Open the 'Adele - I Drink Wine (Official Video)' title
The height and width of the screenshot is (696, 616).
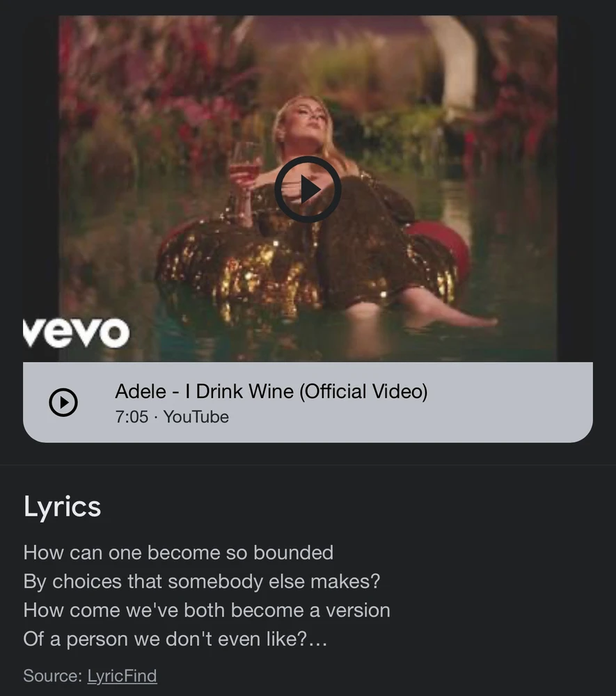[271, 391]
